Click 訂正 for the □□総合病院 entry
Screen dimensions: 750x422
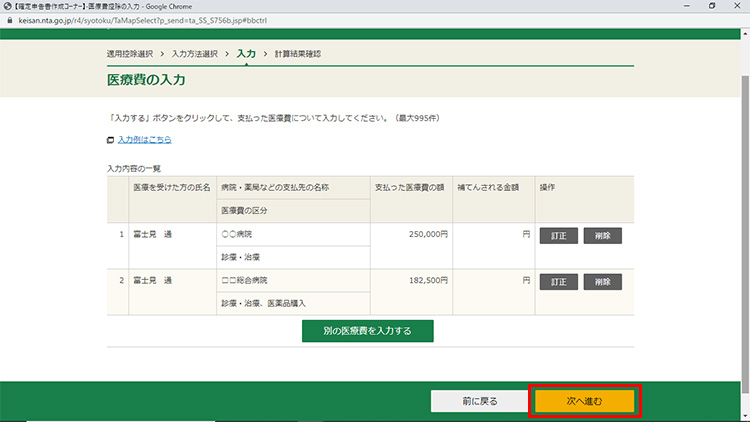click(x=557, y=281)
